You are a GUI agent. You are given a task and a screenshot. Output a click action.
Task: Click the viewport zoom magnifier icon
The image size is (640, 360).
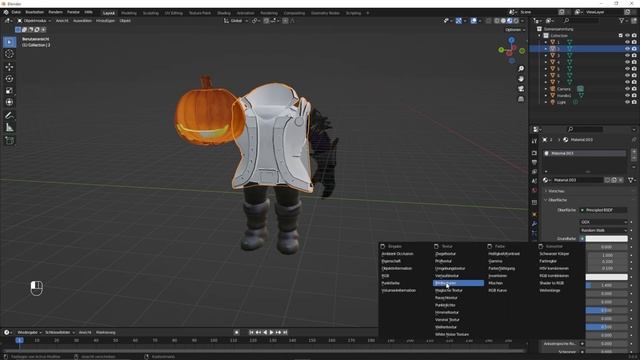pos(521,69)
